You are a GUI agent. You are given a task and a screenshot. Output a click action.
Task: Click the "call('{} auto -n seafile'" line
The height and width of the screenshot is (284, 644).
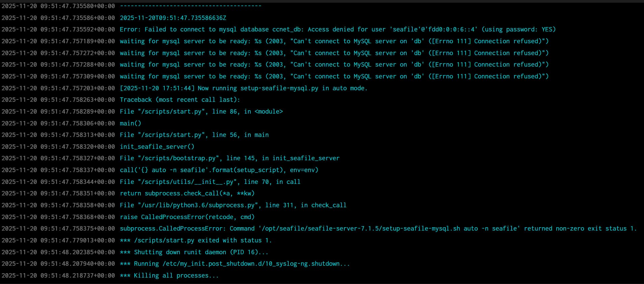pos(219,170)
